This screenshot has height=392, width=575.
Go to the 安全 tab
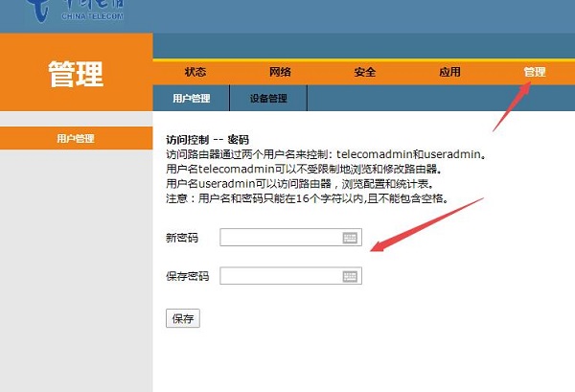pos(365,72)
